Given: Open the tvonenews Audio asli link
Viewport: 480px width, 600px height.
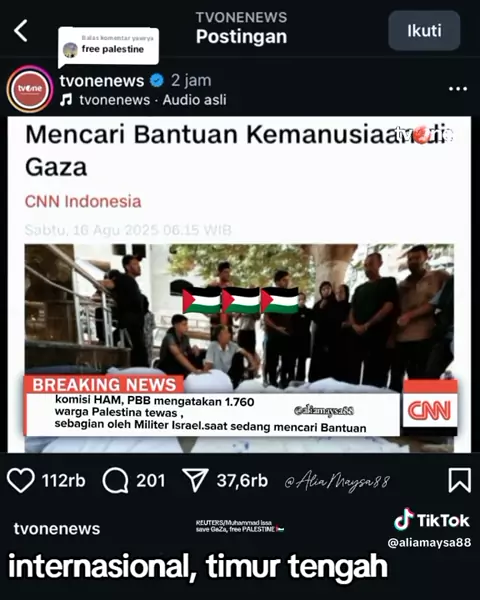Looking at the screenshot, I should pos(153,100).
